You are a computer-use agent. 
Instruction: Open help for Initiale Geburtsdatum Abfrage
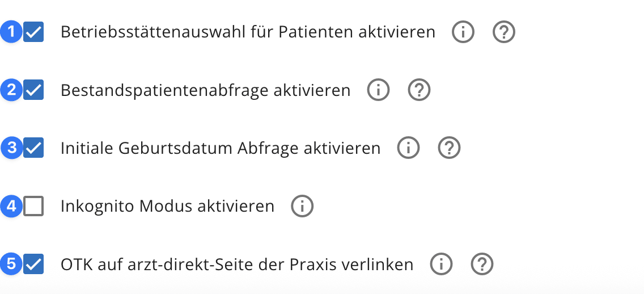[450, 148]
